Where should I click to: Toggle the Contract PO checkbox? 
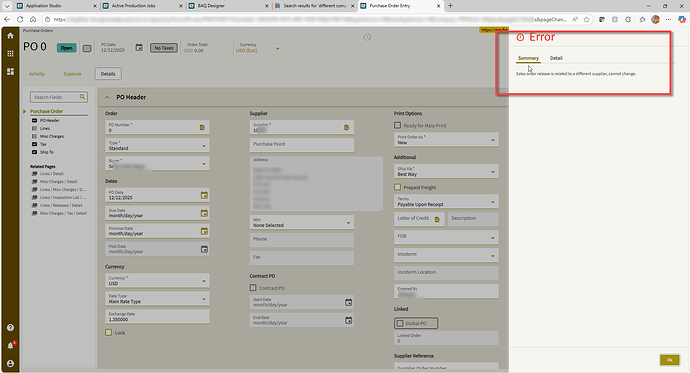click(253, 288)
